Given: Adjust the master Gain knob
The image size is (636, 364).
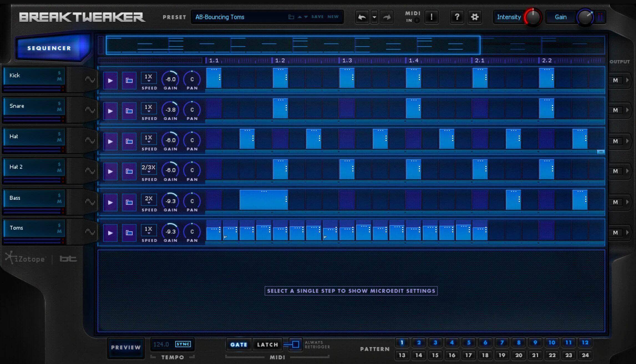Looking at the screenshot, I should [585, 17].
